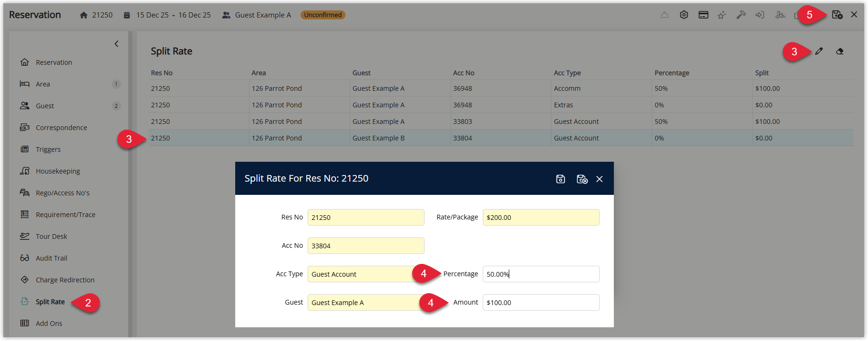Open Triggers in the sidebar
The image size is (868, 341).
click(x=48, y=149)
